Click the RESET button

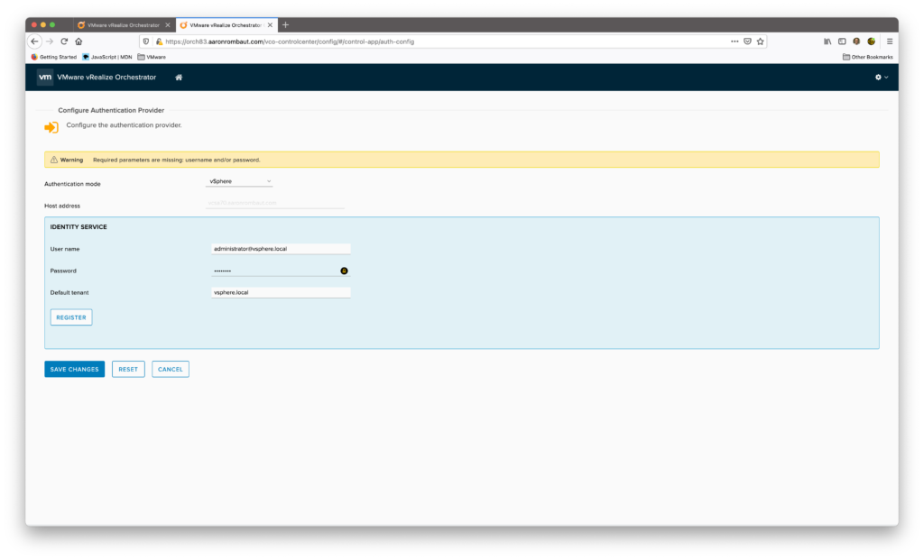(x=128, y=369)
